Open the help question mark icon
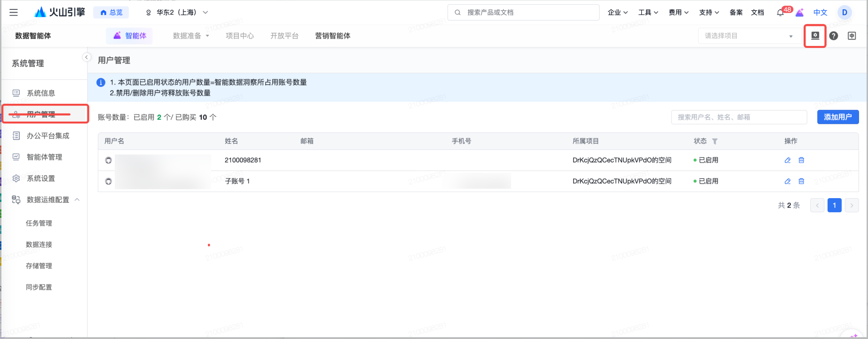The image size is (868, 339). 834,36
